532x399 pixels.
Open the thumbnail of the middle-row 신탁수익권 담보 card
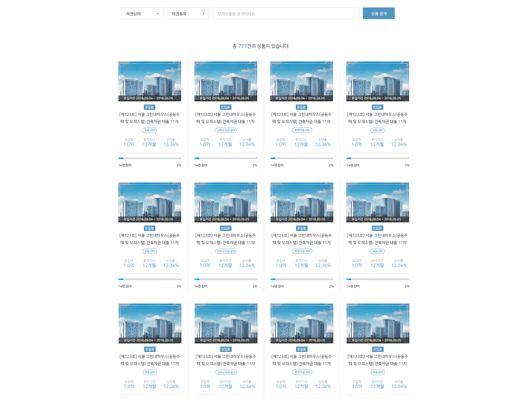226,202
